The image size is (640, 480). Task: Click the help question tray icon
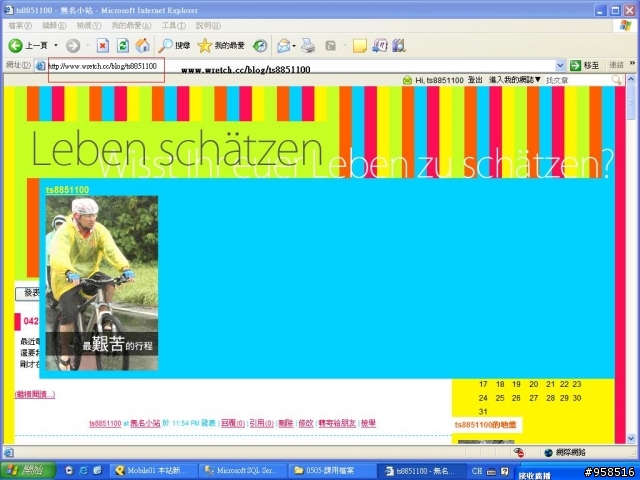coord(504,471)
